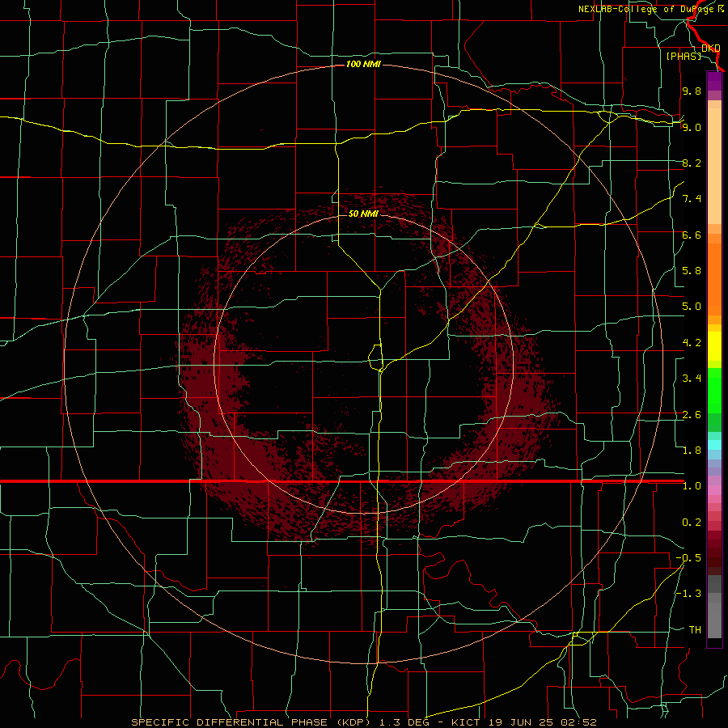This screenshot has width=728, height=728.
Task: Click the [PHAS] unit label
Action: point(684,56)
